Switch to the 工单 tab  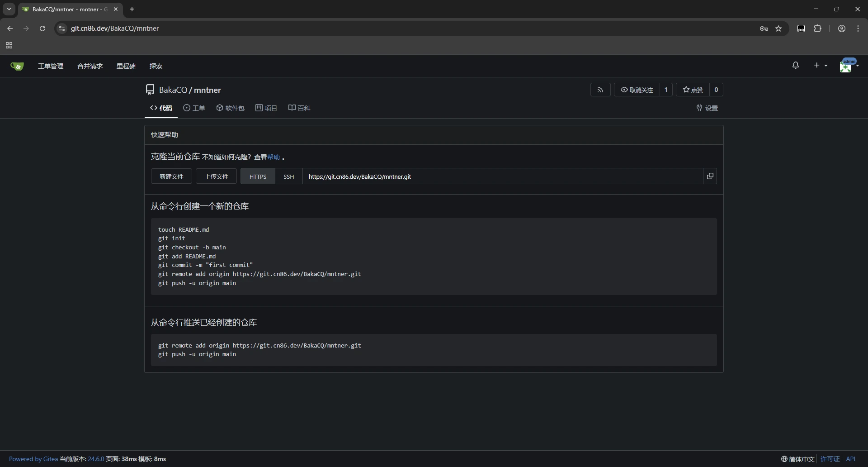tap(194, 108)
